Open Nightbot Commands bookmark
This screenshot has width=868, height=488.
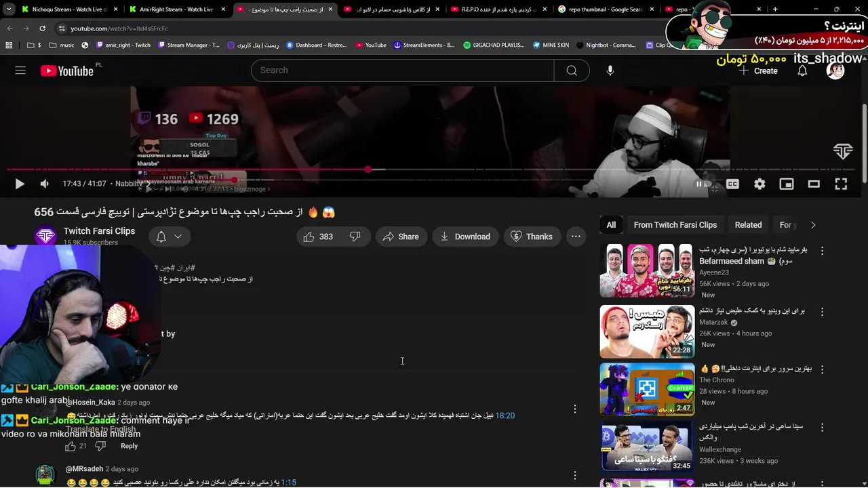click(x=606, y=45)
